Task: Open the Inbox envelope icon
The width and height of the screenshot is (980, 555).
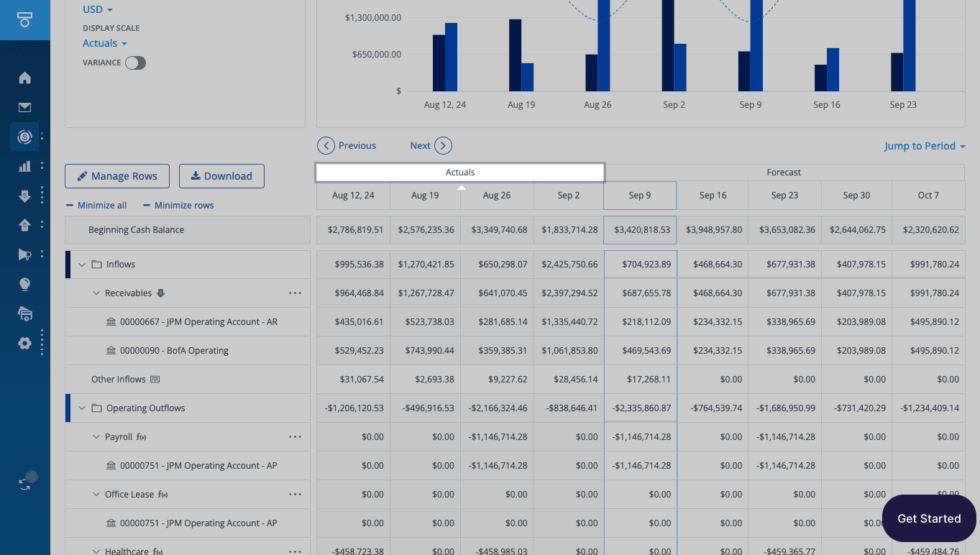Action: click(x=24, y=108)
